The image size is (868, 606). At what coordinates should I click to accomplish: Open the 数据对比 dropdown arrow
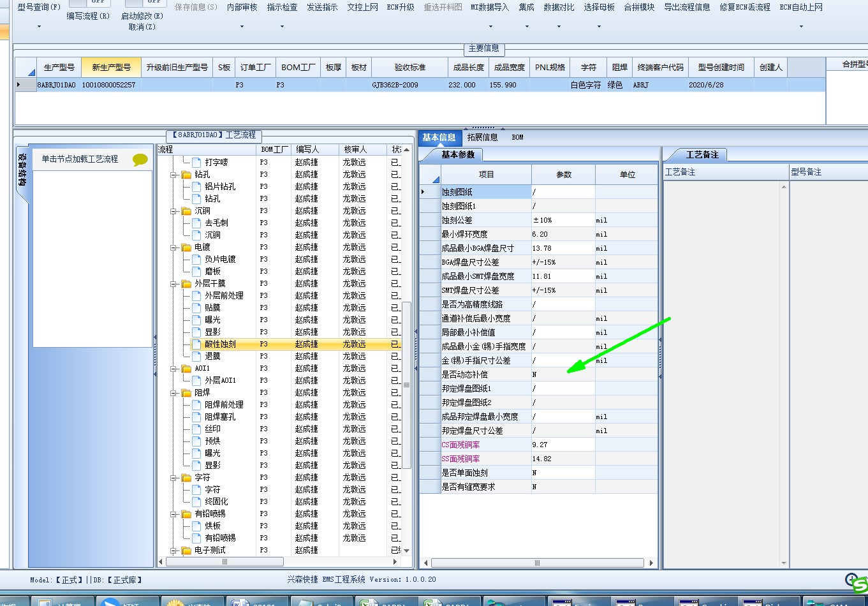[x=559, y=27]
